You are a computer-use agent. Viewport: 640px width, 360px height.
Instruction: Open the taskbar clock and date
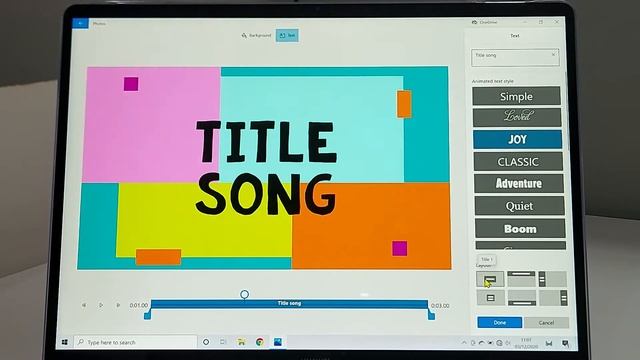tap(527, 343)
